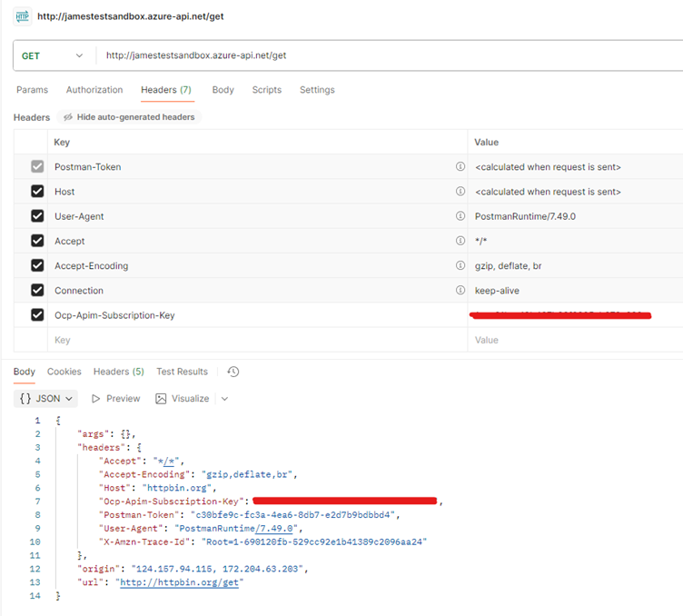Uncheck the Host header checkbox

pyautogui.click(x=37, y=191)
